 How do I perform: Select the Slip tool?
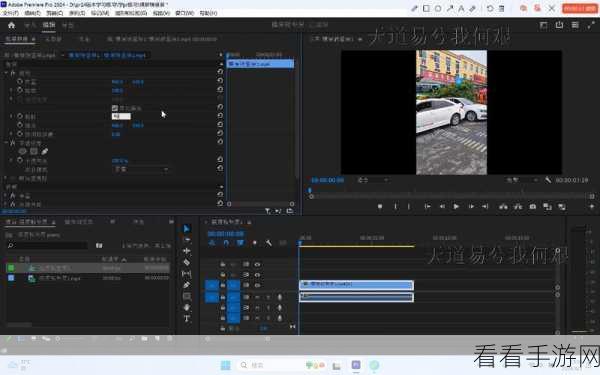point(187,274)
